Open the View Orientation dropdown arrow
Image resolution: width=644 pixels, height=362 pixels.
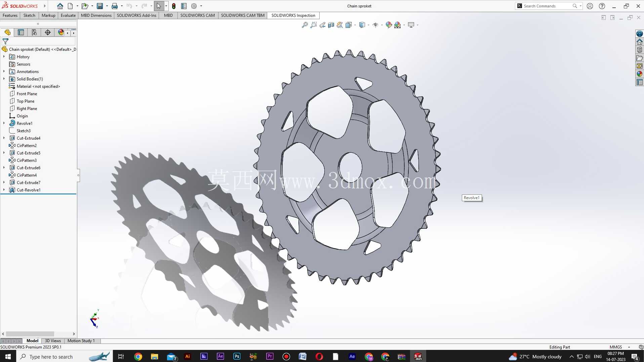355,25
